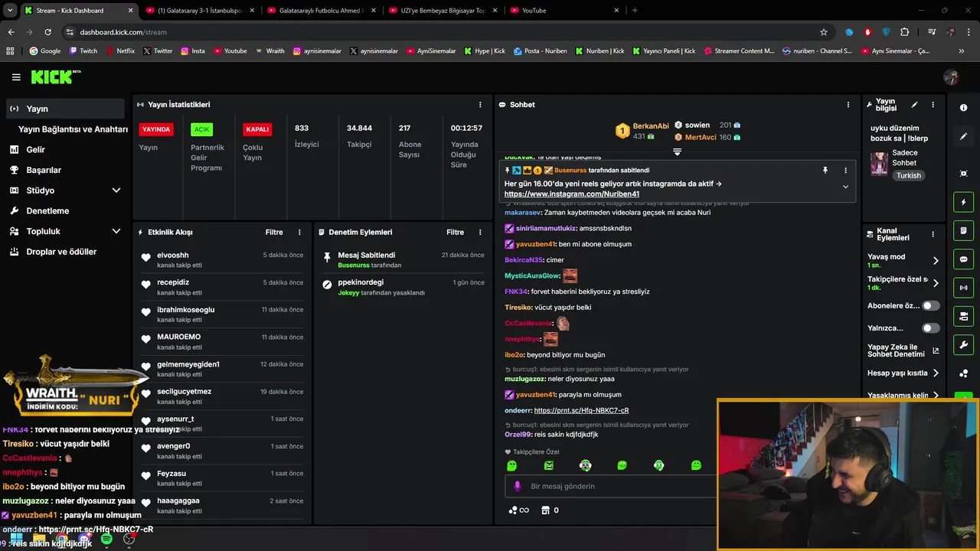Viewport: 980px width, 551px height.
Task: Click the channel points icon below chat input
Action: (x=518, y=510)
